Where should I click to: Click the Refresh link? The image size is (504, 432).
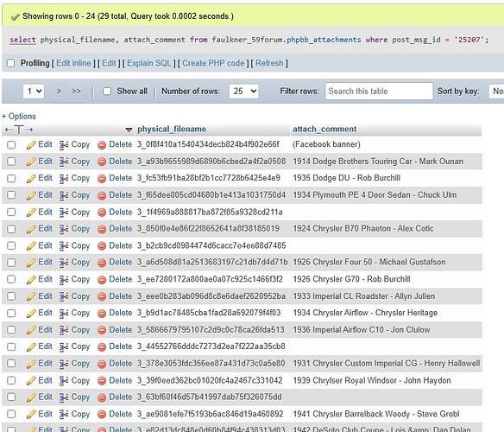click(269, 63)
